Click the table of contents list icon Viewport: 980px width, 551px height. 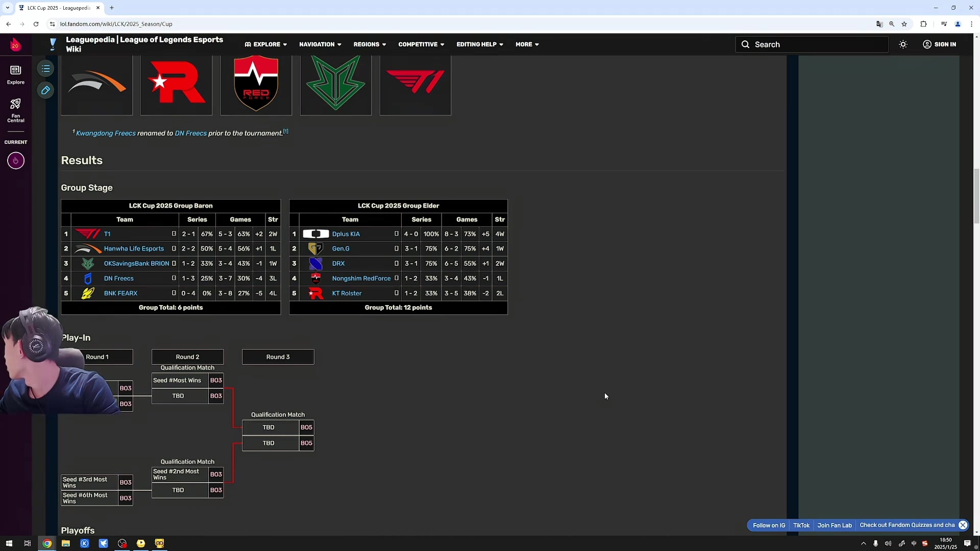click(46, 68)
